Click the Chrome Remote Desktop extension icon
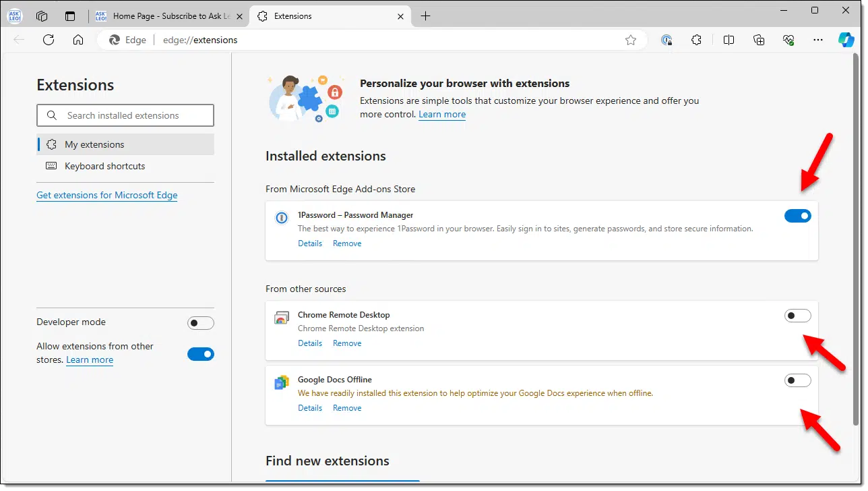The image size is (868, 491). [x=282, y=318]
